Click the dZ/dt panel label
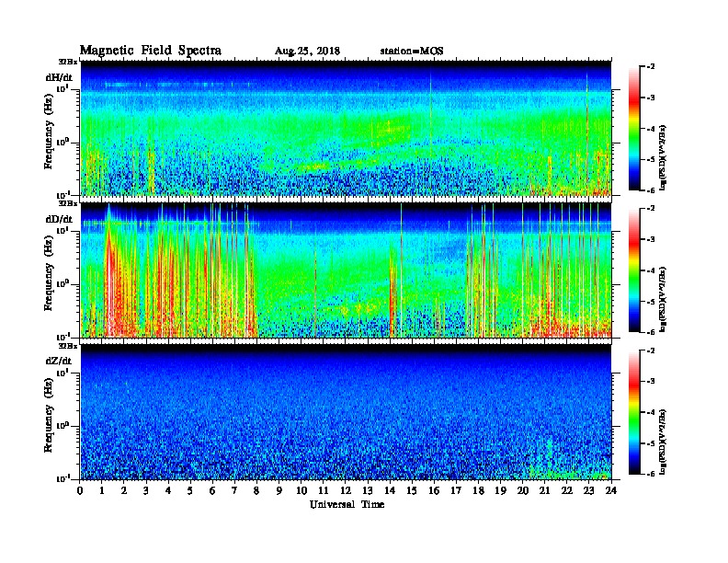Screen dimensions: 728x563 [59, 361]
